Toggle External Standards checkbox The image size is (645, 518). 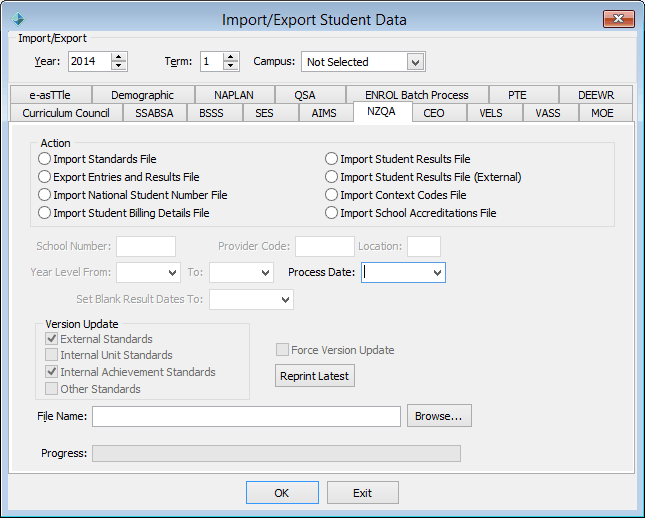click(x=51, y=339)
